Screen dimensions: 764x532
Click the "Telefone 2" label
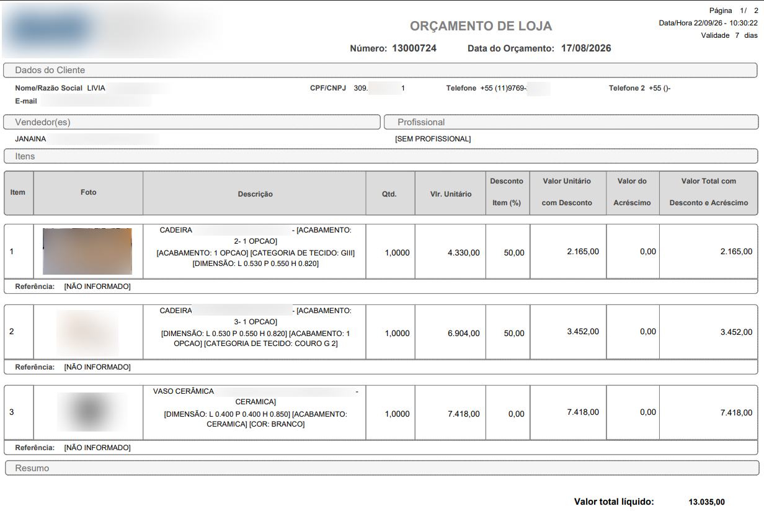tap(627, 88)
